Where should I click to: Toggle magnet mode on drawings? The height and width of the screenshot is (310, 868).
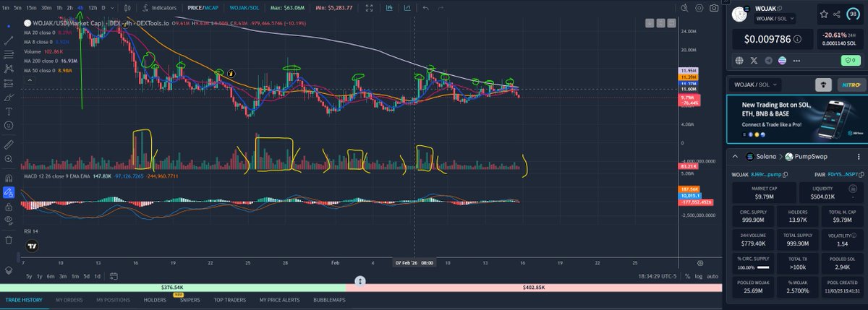point(9,178)
